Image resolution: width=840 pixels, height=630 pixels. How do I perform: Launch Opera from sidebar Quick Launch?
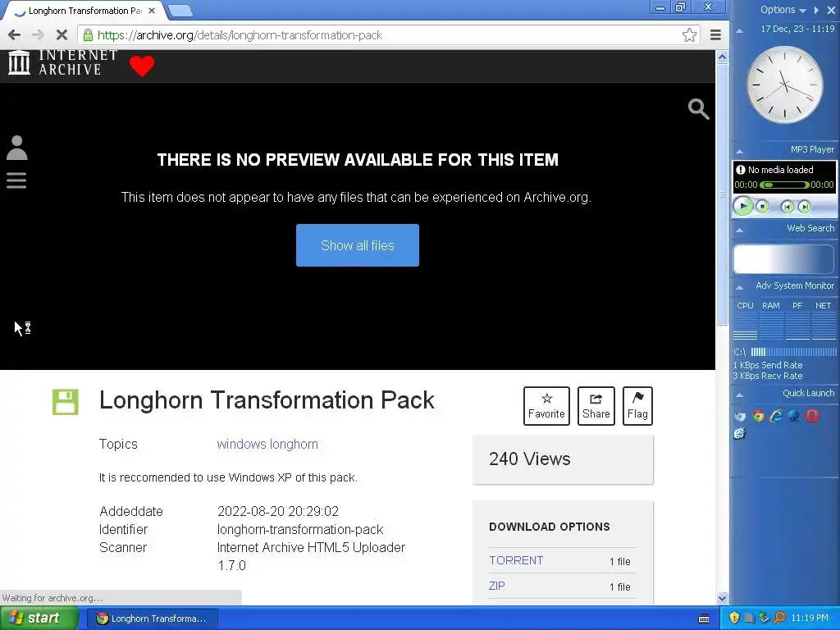tap(812, 416)
